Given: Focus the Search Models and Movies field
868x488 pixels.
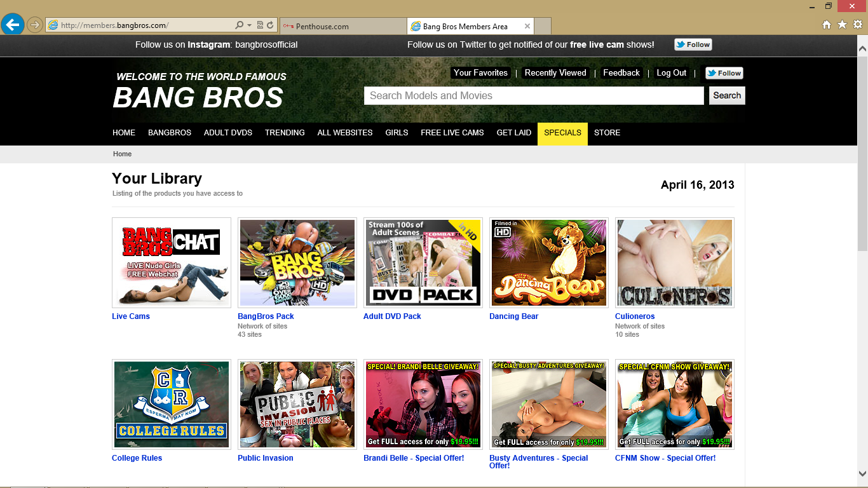Looking at the screenshot, I should pos(534,95).
